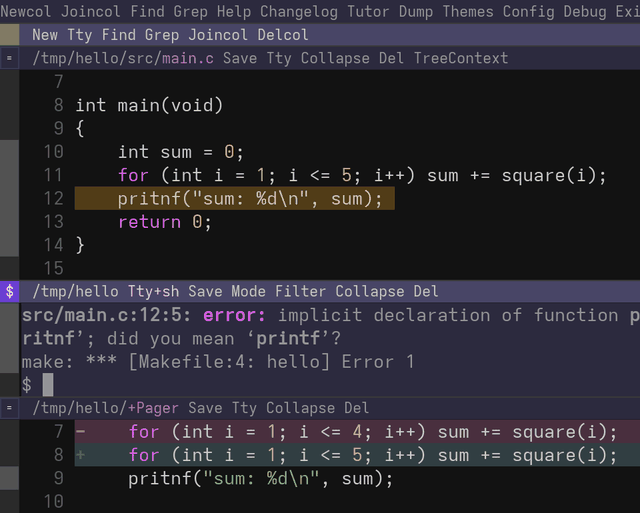Screen dimensions: 640x513
Task: Click the make Makefile:4 error line
Action: (x=218, y=362)
